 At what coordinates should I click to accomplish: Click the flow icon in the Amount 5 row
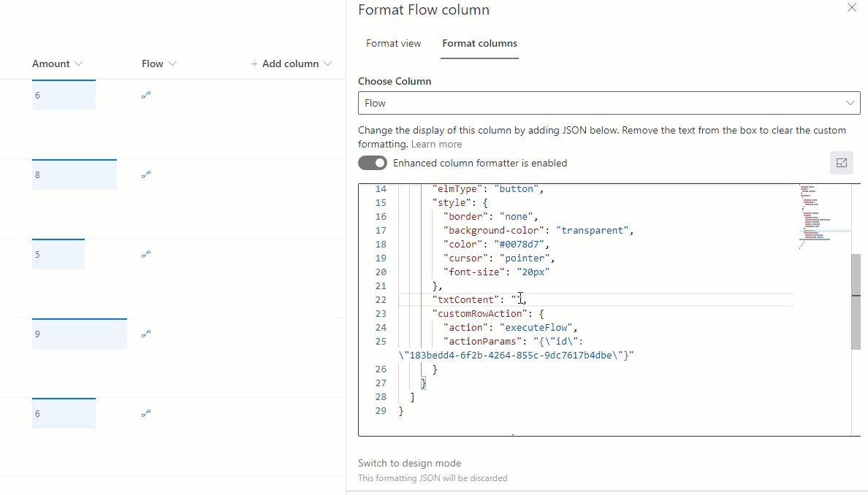coord(146,254)
